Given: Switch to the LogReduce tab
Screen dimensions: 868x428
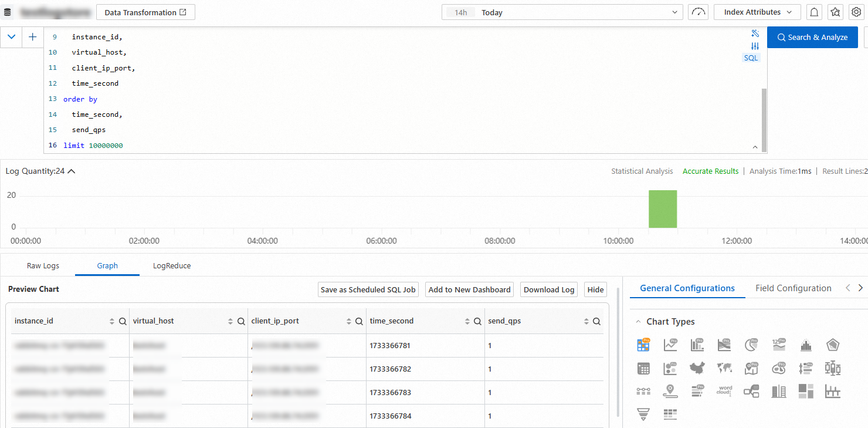Looking at the screenshot, I should 172,266.
